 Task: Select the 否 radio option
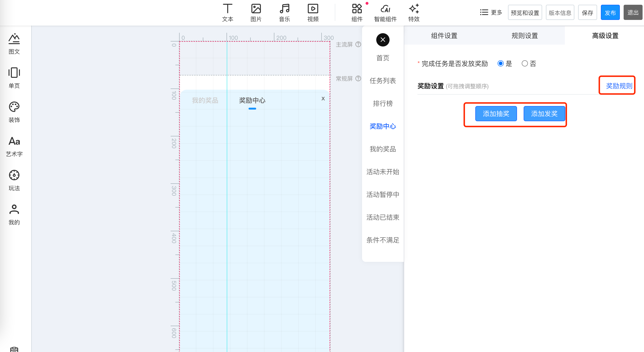pos(525,64)
